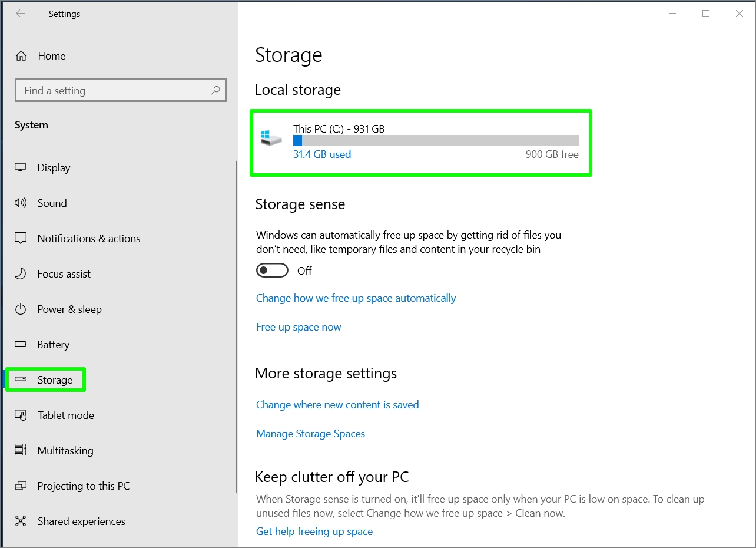Return to Settings Home

pos(52,56)
